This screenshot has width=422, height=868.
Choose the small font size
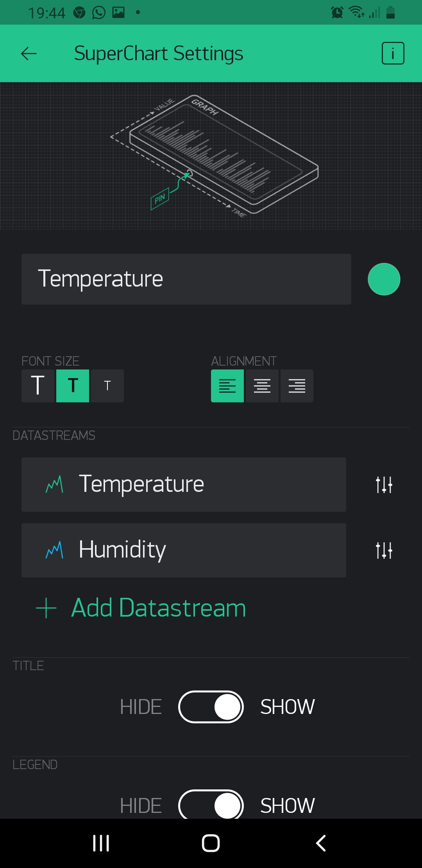point(107,386)
